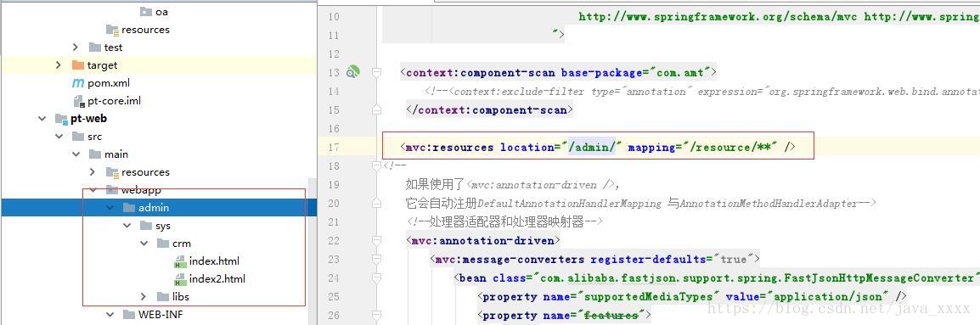This screenshot has height=325, width=980.
Task: Click the index.html file icon
Action: (180, 261)
